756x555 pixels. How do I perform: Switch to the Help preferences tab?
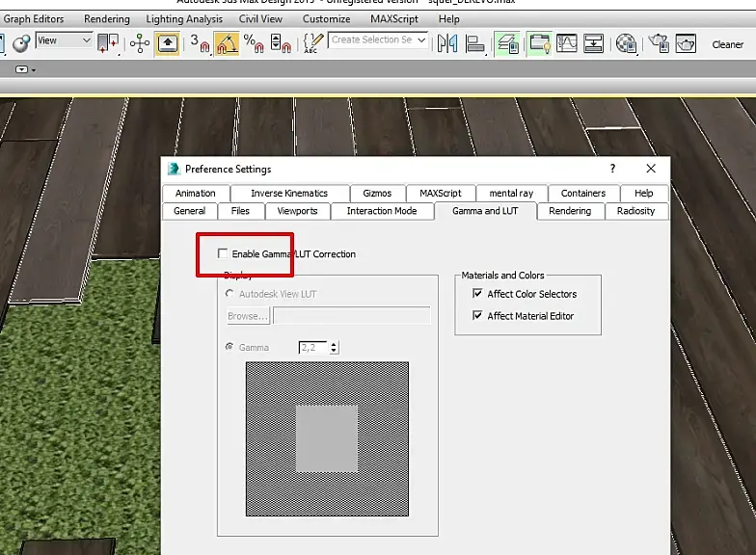644,193
